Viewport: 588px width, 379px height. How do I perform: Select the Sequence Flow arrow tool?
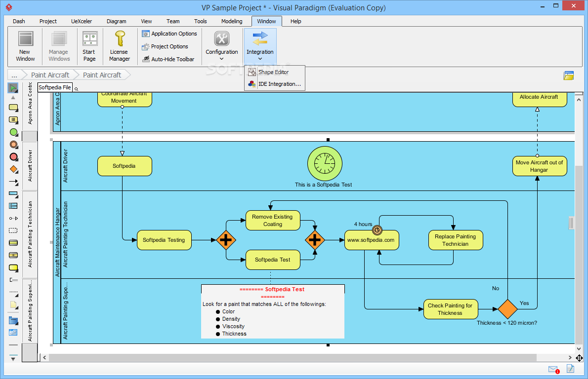point(13,182)
